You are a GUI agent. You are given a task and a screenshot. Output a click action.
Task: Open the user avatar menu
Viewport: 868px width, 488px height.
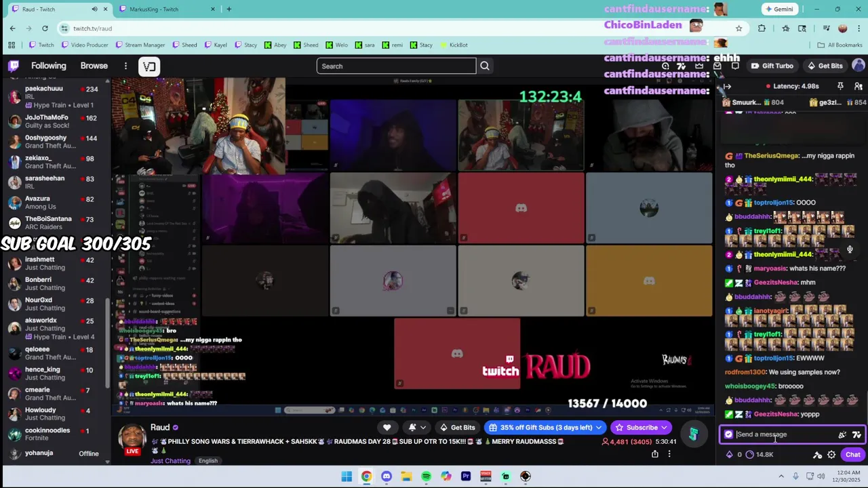tap(859, 66)
